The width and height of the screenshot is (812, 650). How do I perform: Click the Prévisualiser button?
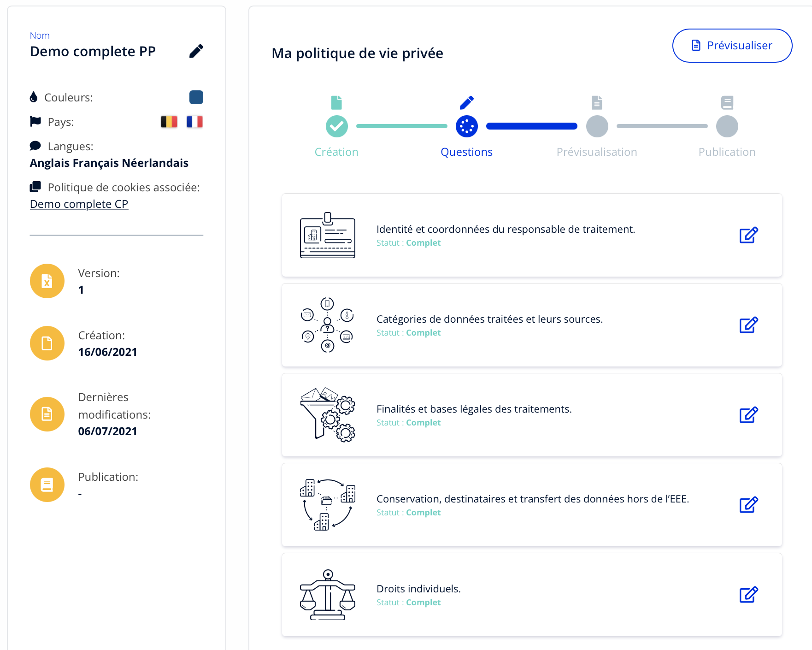[x=732, y=46]
